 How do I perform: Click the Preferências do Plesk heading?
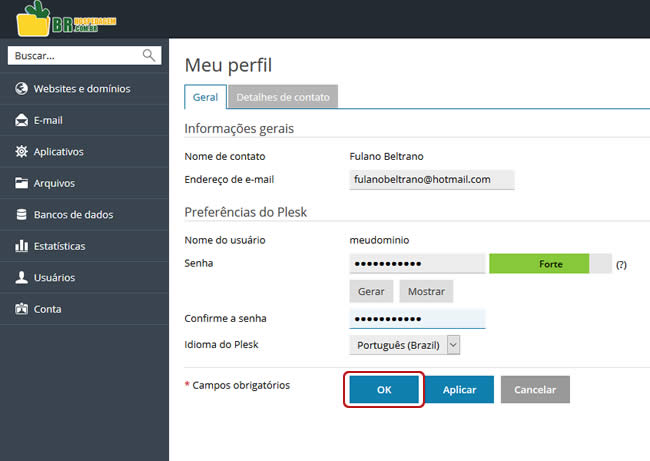coord(245,212)
